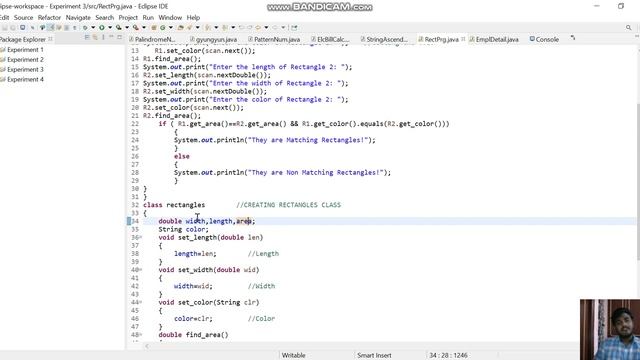Click the Back navigation arrow icon
The width and height of the screenshot is (640, 360).
coord(258,28)
